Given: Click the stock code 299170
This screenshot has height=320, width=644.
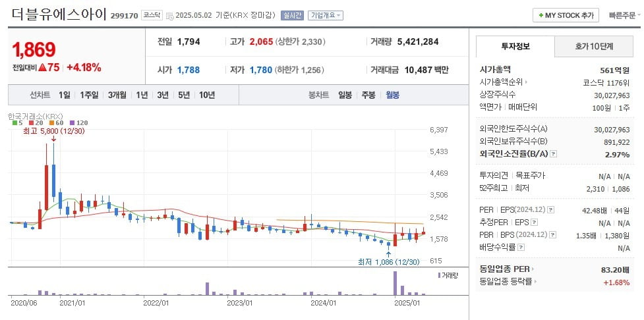Looking at the screenshot, I should tap(125, 16).
